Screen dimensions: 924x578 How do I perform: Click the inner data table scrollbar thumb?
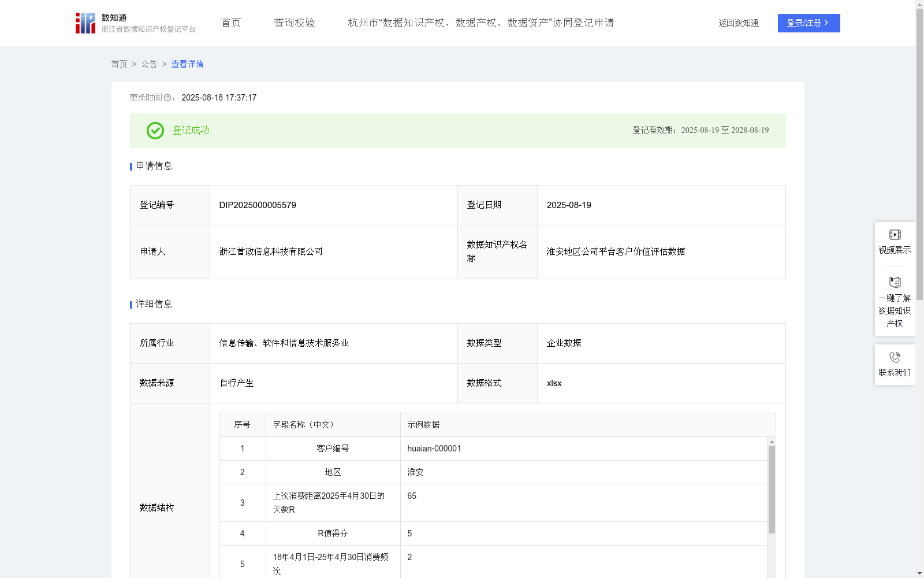click(772, 489)
